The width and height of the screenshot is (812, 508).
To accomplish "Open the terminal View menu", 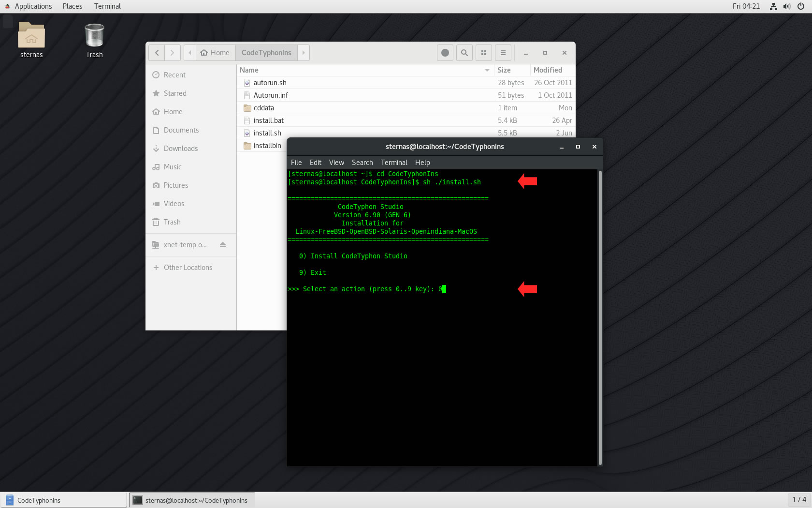I will [336, 163].
